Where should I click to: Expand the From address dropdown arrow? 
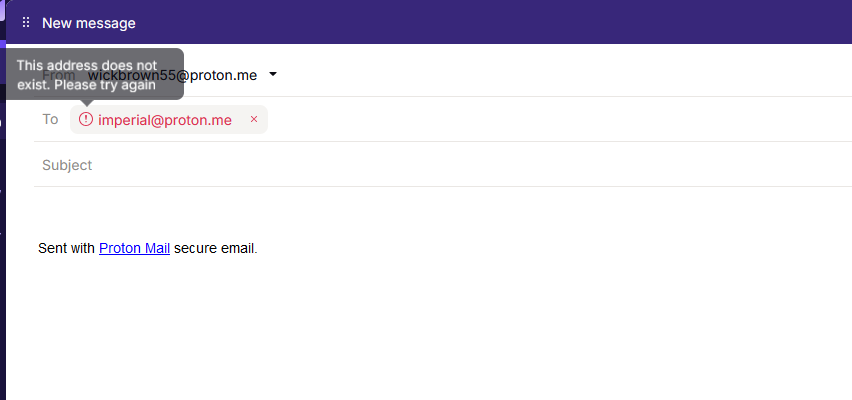pos(273,74)
